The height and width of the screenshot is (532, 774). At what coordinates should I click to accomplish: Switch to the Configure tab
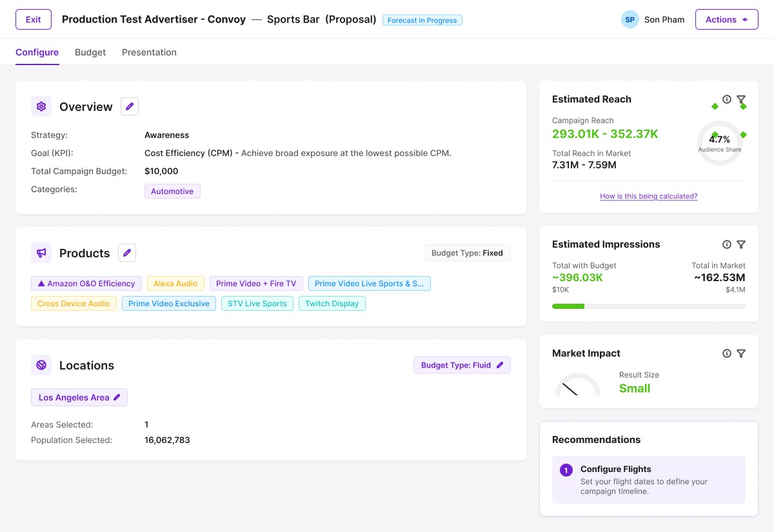point(37,52)
